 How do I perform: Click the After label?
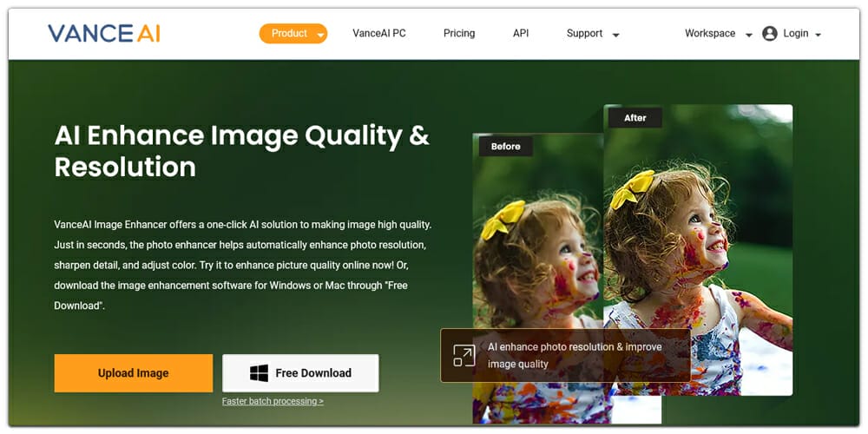click(635, 118)
